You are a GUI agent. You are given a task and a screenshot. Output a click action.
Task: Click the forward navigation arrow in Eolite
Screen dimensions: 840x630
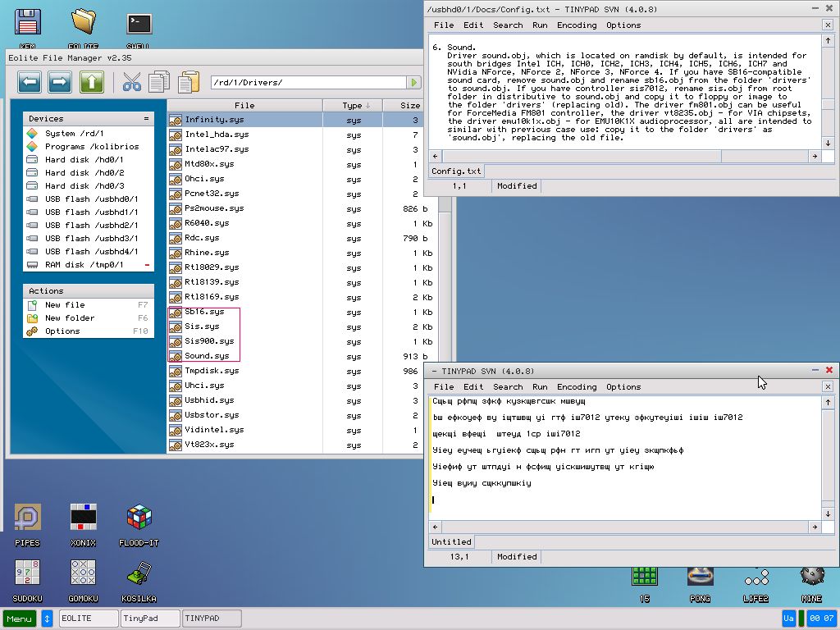pos(58,82)
